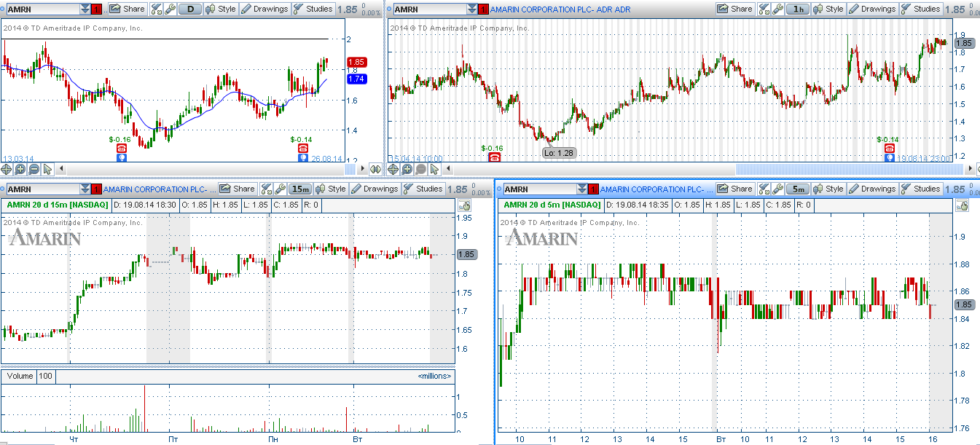Expand symbol dropdown arrow in 1h chart
The width and height of the screenshot is (980, 445).
tap(471, 9)
